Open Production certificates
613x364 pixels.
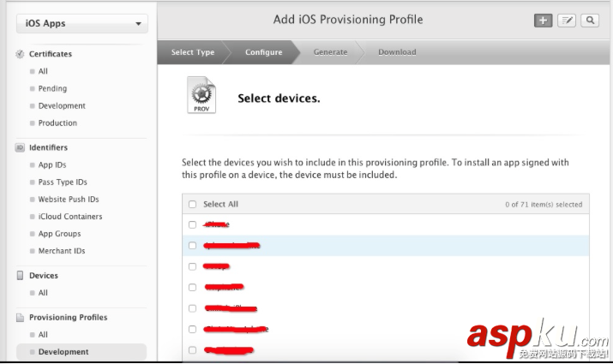(57, 122)
